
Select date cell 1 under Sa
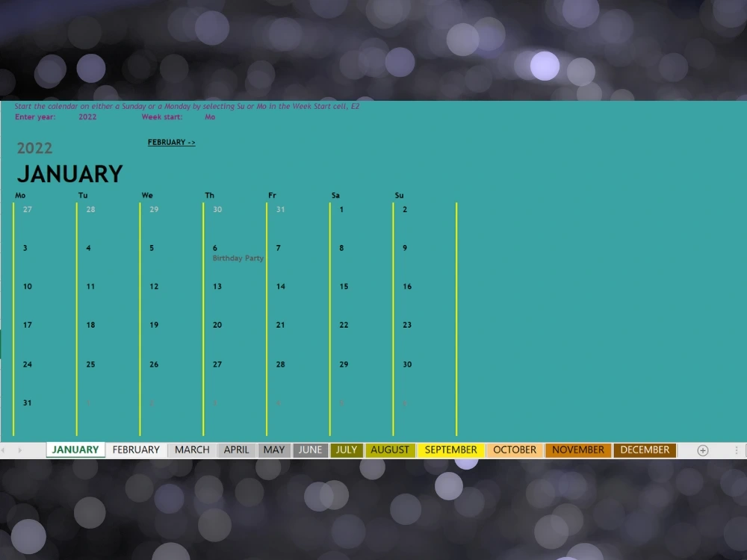341,209
